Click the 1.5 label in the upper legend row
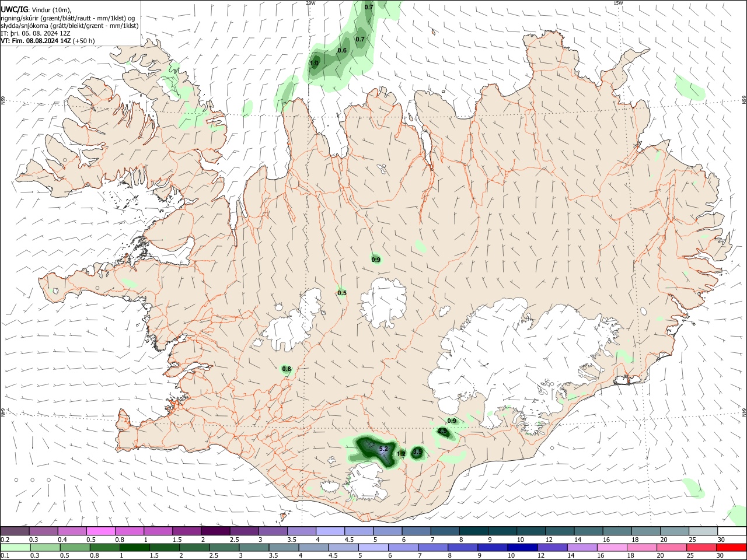 (x=177, y=540)
